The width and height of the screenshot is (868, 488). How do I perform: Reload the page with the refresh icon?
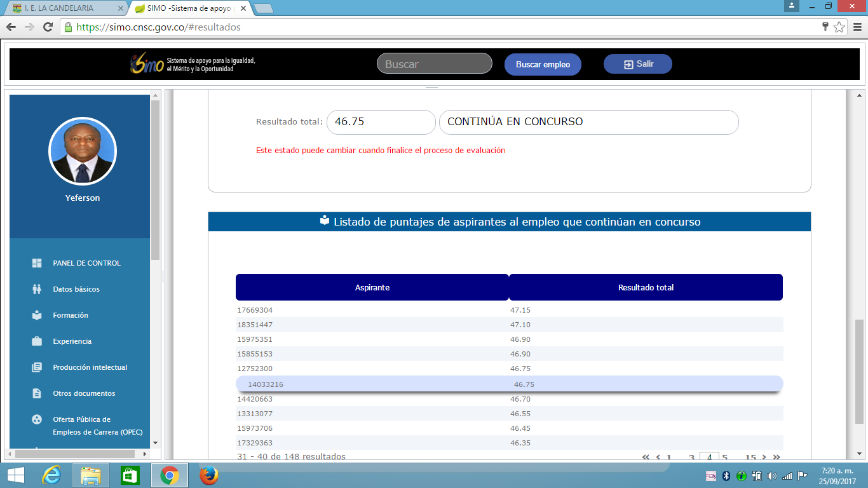(48, 27)
